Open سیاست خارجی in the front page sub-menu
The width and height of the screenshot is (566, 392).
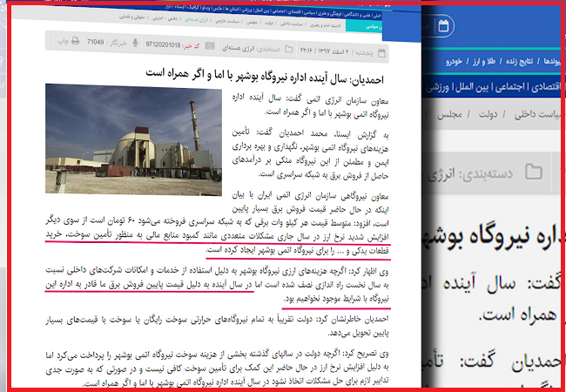pos(227,21)
